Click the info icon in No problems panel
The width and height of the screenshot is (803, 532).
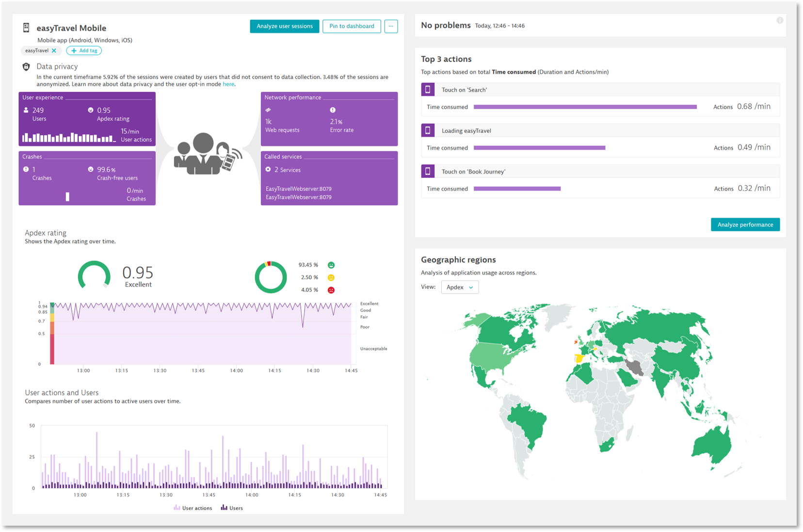[x=780, y=20]
